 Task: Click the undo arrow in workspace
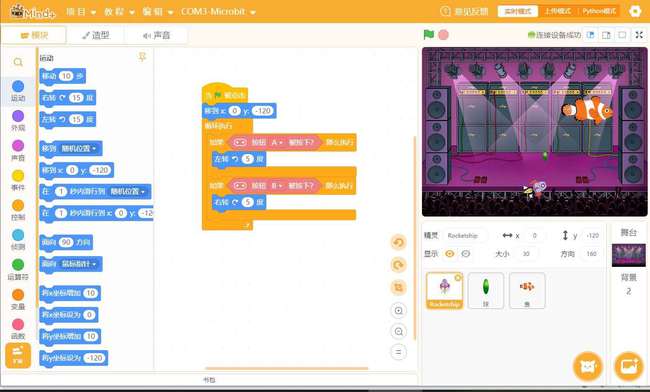[x=398, y=243]
